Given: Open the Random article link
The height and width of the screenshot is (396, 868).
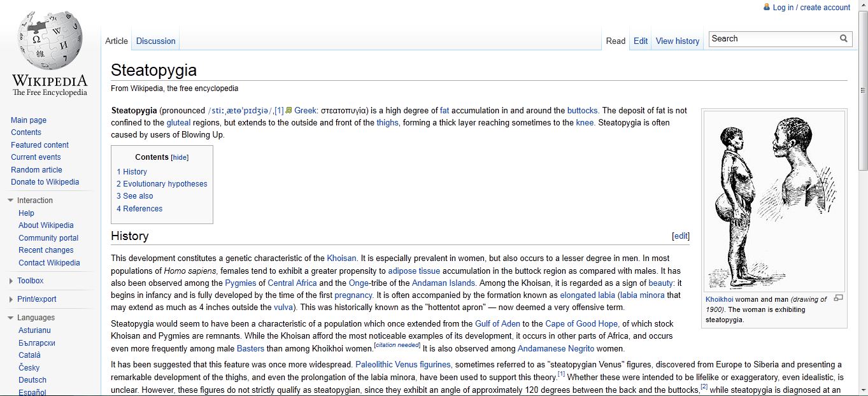Looking at the screenshot, I should point(36,170).
